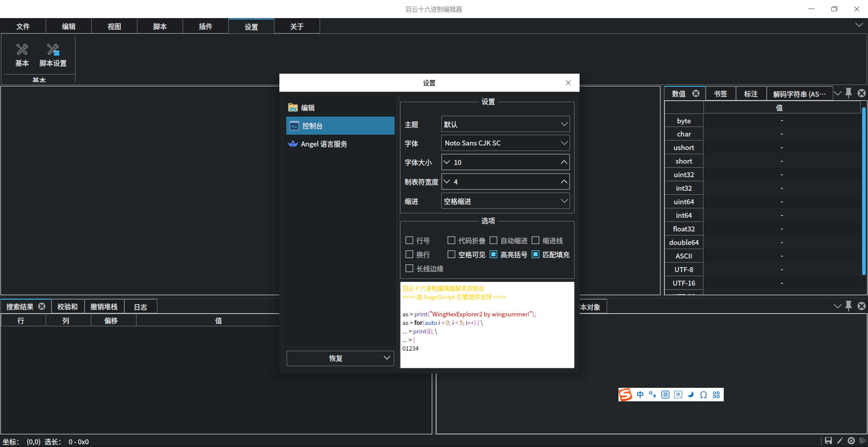Enable the 自动缩进 checkbox

point(494,240)
